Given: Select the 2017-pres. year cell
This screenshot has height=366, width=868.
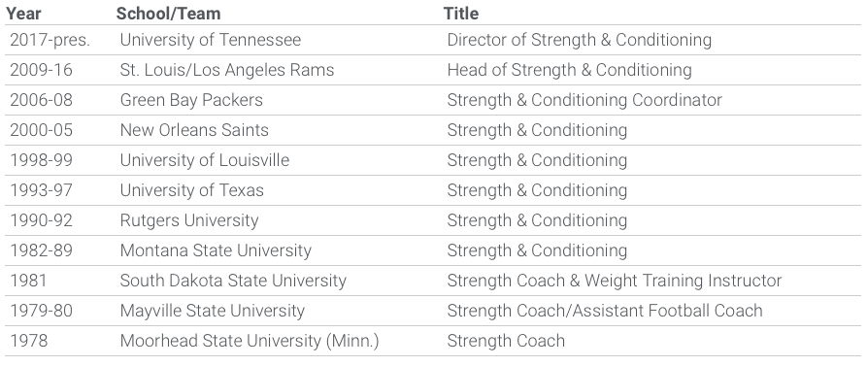Looking at the screenshot, I should [x=50, y=40].
